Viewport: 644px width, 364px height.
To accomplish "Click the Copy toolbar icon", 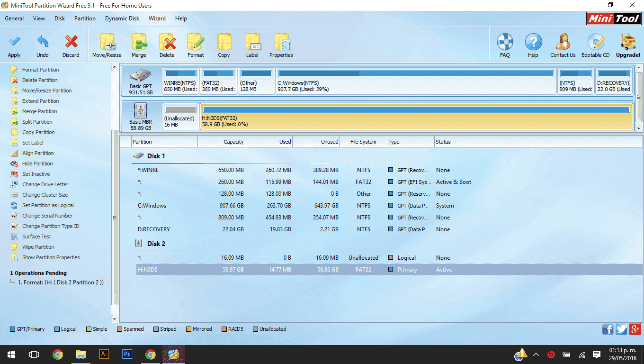I will [224, 46].
